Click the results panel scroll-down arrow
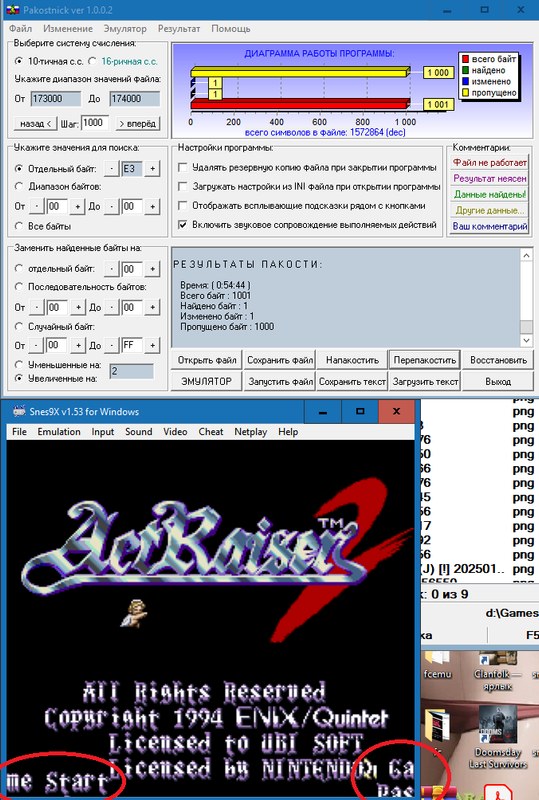Viewport: 539px width, 800px height. coord(526,340)
